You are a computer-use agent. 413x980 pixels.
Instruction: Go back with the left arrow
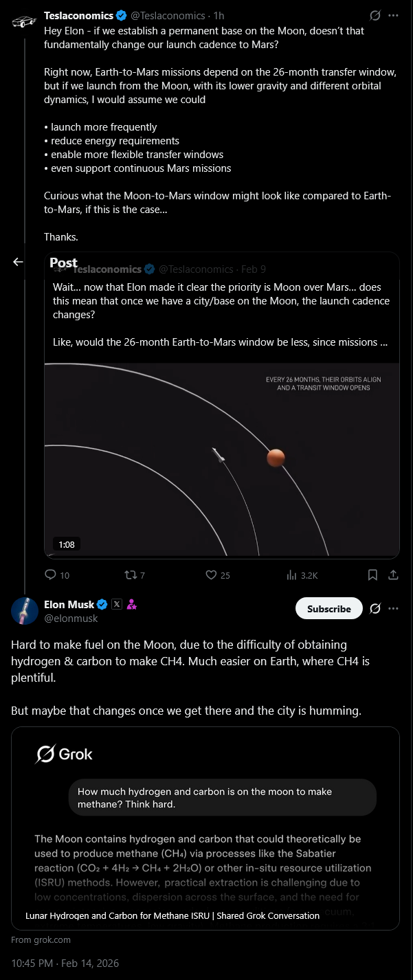18,262
